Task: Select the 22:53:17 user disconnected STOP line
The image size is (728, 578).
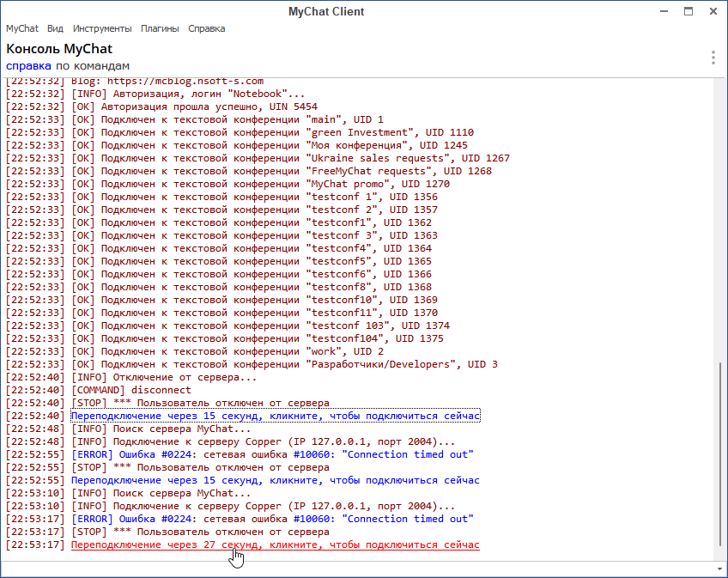Action: tap(167, 532)
